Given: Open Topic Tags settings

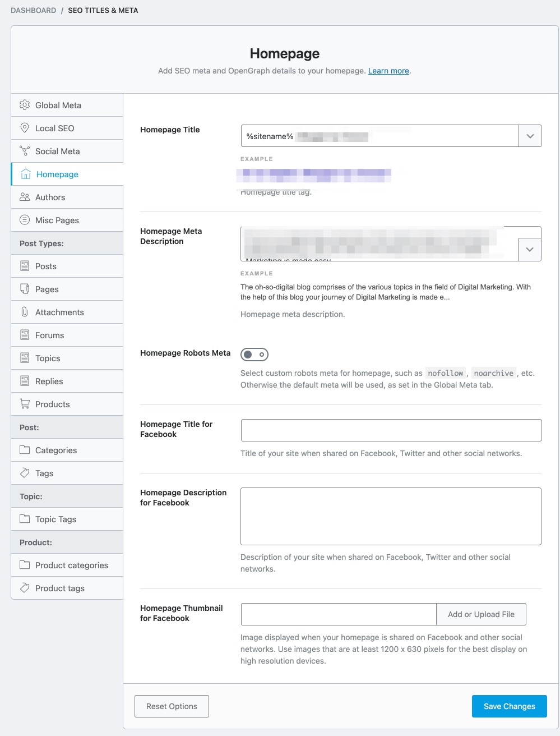Looking at the screenshot, I should coord(55,519).
